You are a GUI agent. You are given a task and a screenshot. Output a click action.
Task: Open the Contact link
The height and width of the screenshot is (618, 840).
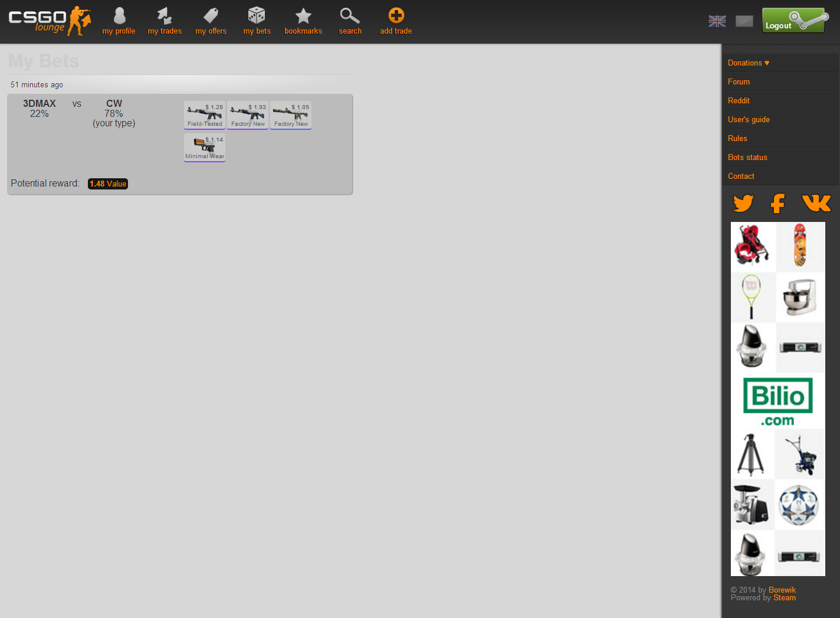coord(741,176)
